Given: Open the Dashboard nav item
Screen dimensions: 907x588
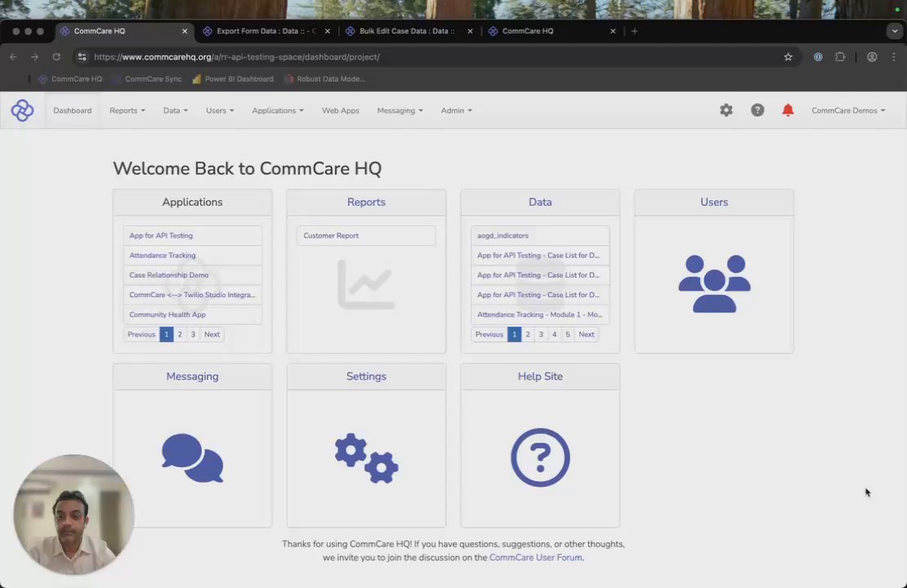Looking at the screenshot, I should tap(72, 110).
